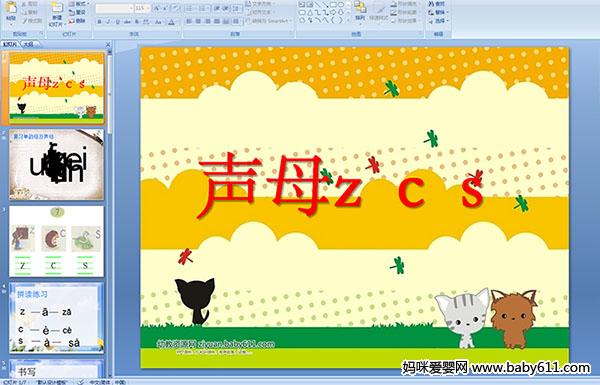
Task: Click the Copy command
Action: pyautogui.click(x=30, y=12)
